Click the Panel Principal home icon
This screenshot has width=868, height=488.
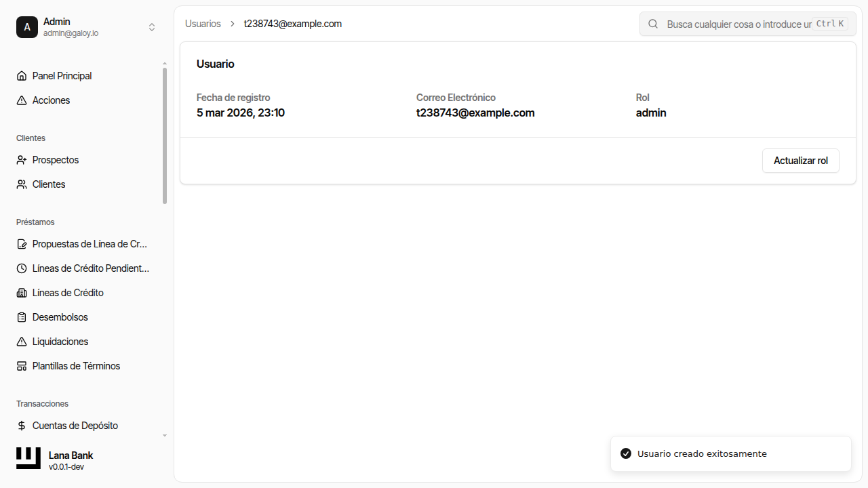pos(22,76)
